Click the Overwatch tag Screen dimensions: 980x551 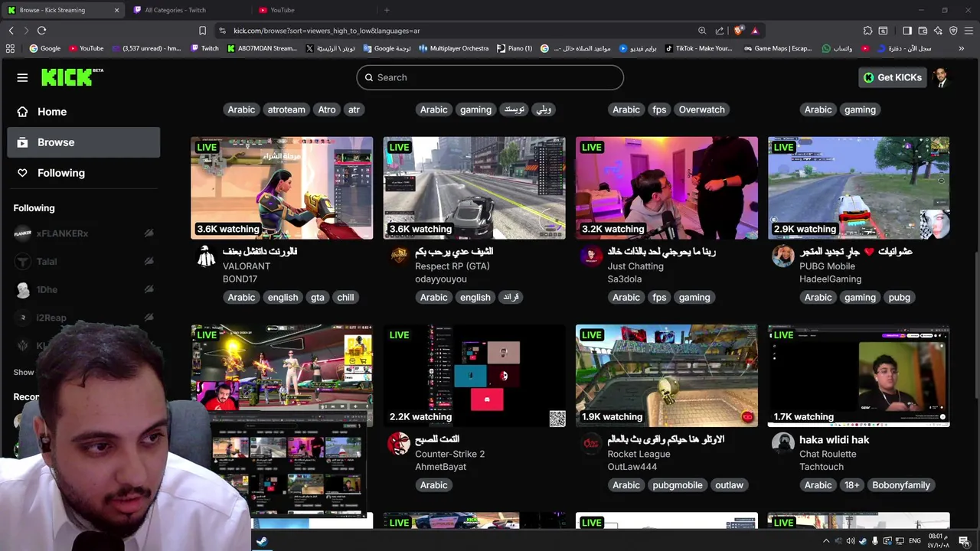tap(701, 109)
